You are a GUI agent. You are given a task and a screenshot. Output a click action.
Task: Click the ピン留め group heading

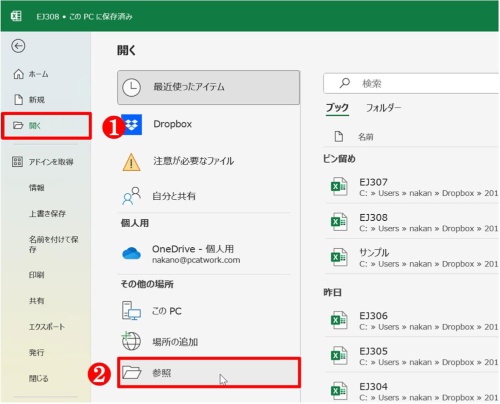[x=339, y=159]
